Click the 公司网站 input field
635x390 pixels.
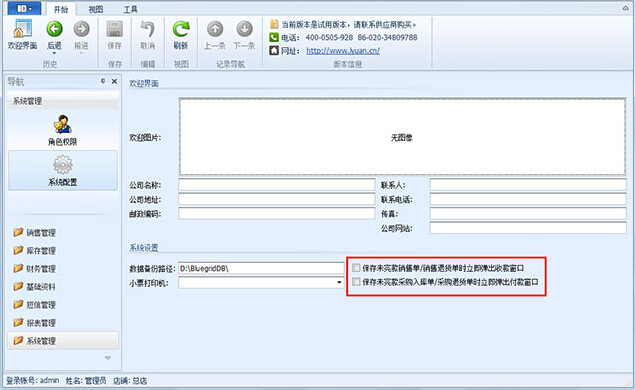(528, 228)
